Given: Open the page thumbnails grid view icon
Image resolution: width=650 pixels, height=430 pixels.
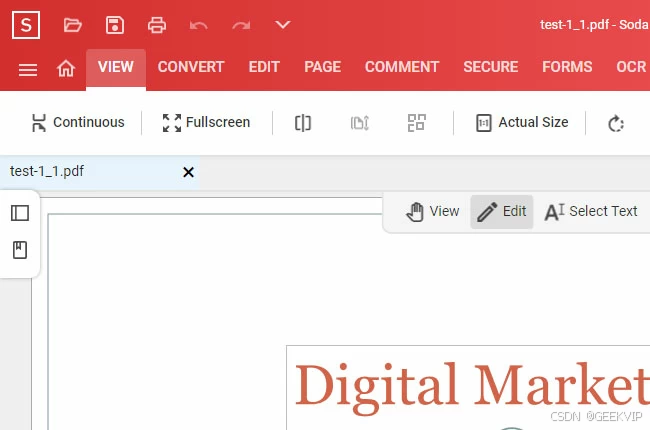Looking at the screenshot, I should coord(417,123).
